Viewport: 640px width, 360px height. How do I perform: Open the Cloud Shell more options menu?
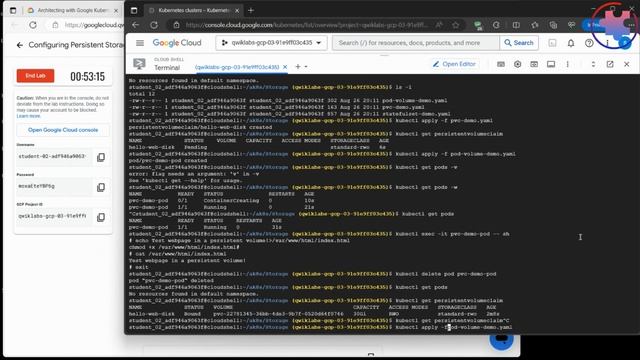(x=567, y=64)
